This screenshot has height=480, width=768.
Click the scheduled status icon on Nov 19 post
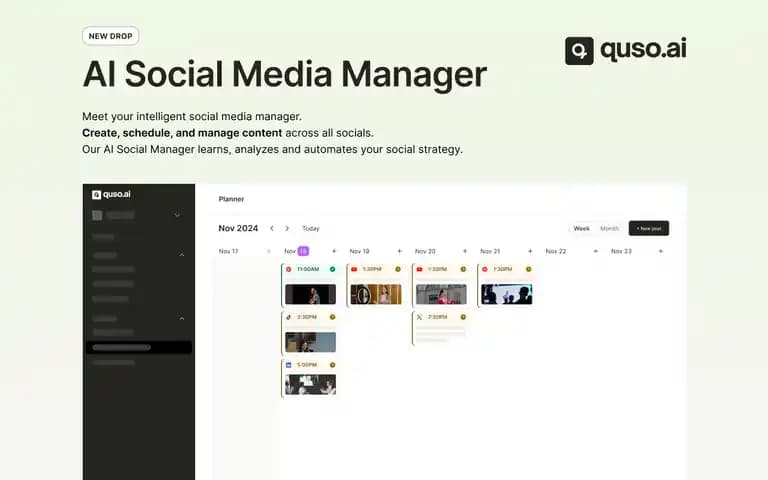point(398,269)
